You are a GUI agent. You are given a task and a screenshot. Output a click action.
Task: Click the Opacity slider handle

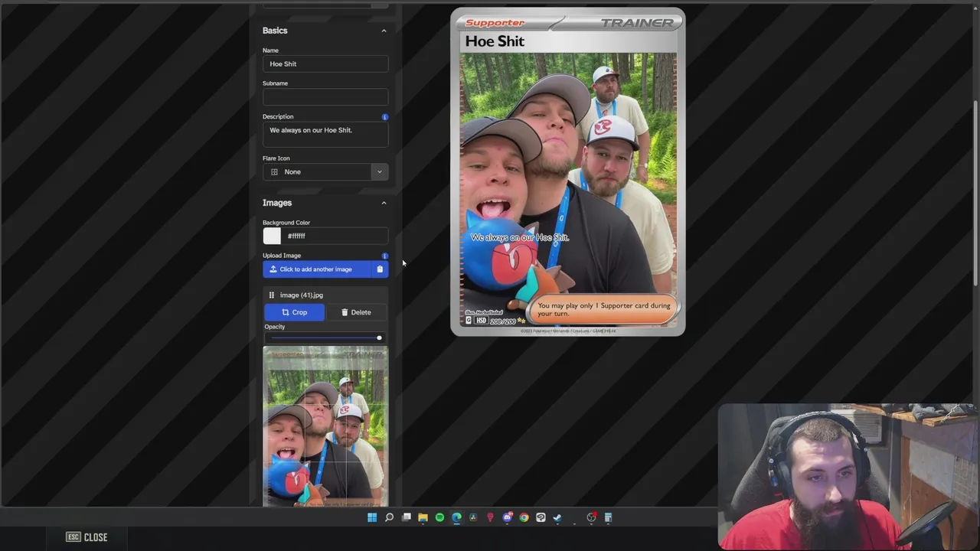[x=378, y=337]
